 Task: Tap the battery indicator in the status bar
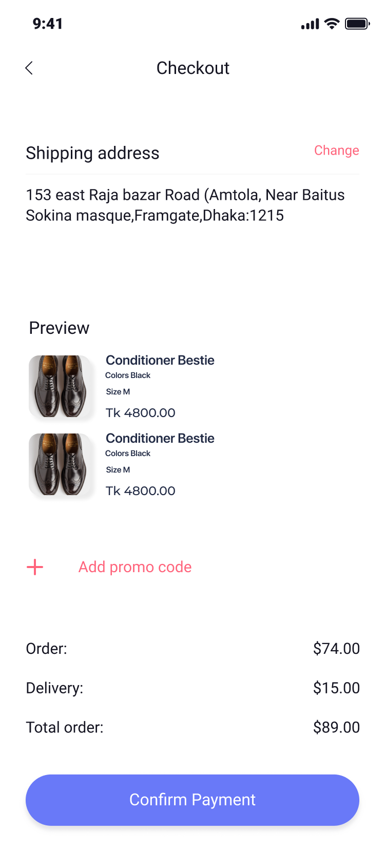coord(358,23)
